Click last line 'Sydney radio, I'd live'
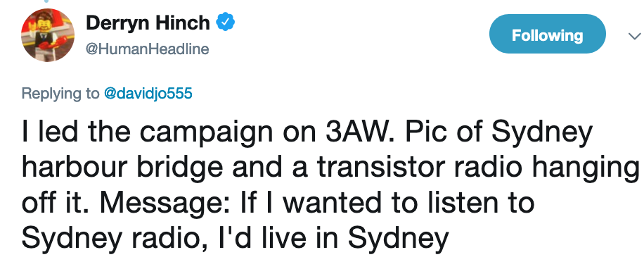Image resolution: width=644 pixels, height=269 pixels. pos(235,239)
